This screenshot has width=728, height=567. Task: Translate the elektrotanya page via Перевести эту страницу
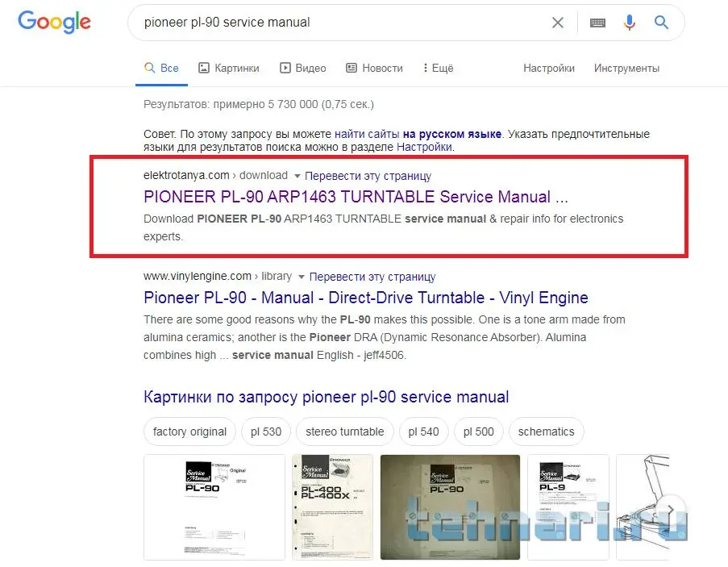pos(368,176)
